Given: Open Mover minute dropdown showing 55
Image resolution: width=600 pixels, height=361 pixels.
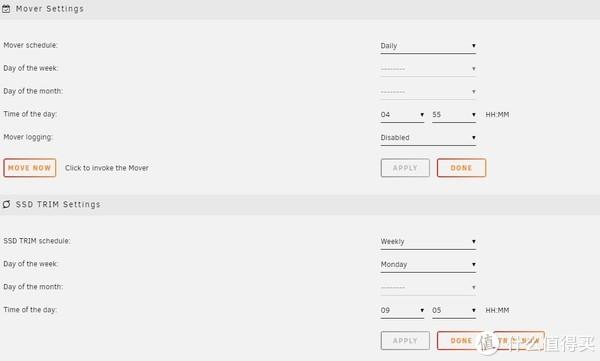Looking at the screenshot, I should point(454,115).
